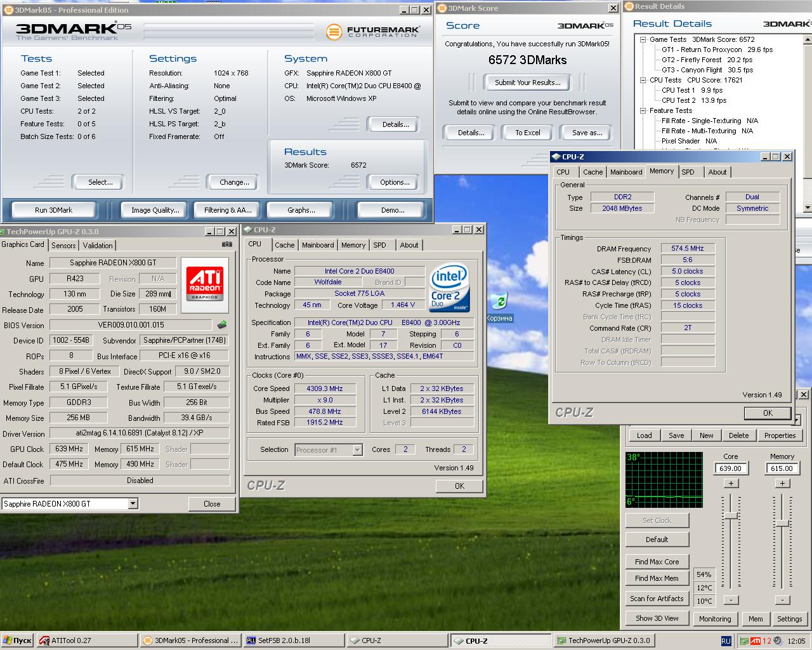This screenshot has height=650, width=812.
Task: Click ATITool Default clocks button
Action: point(657,540)
